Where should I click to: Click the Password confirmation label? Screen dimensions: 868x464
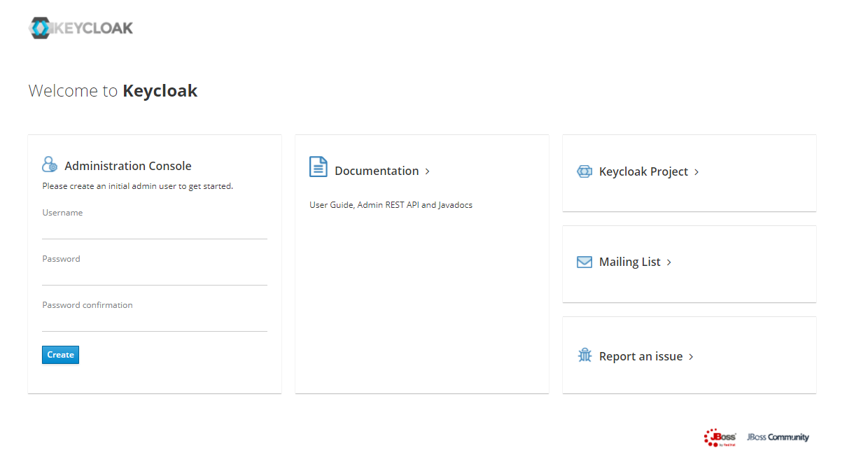[x=87, y=305]
